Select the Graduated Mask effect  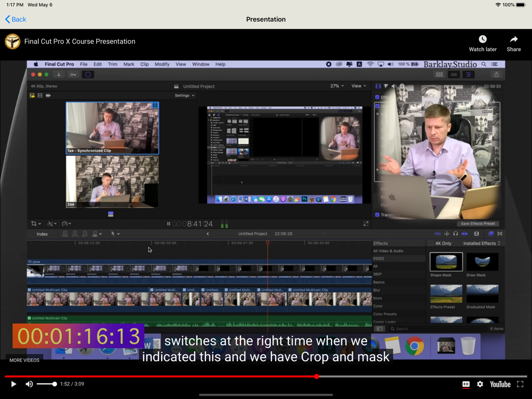tap(482, 296)
